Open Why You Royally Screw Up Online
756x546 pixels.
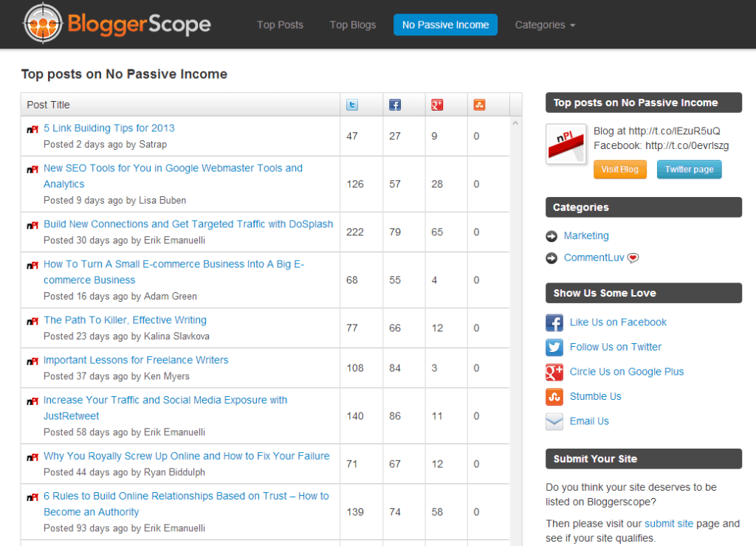[187, 456]
